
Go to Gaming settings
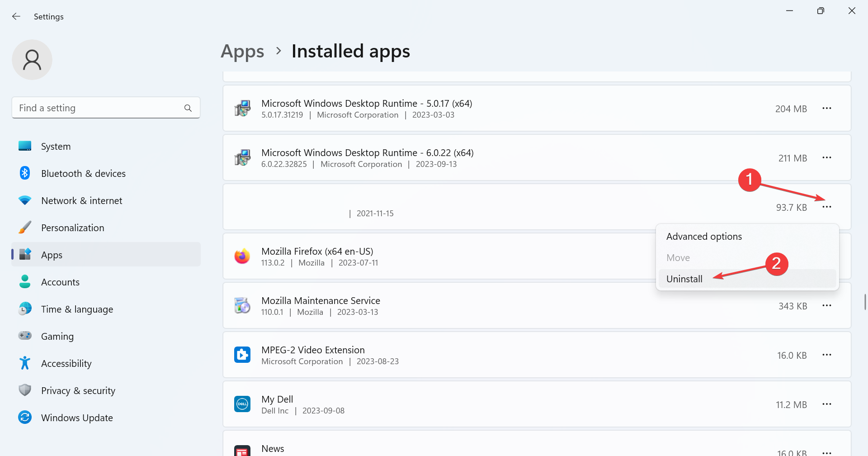[x=106, y=336]
